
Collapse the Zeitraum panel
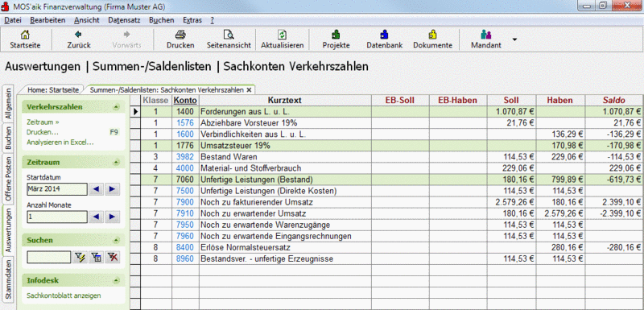[116, 162]
